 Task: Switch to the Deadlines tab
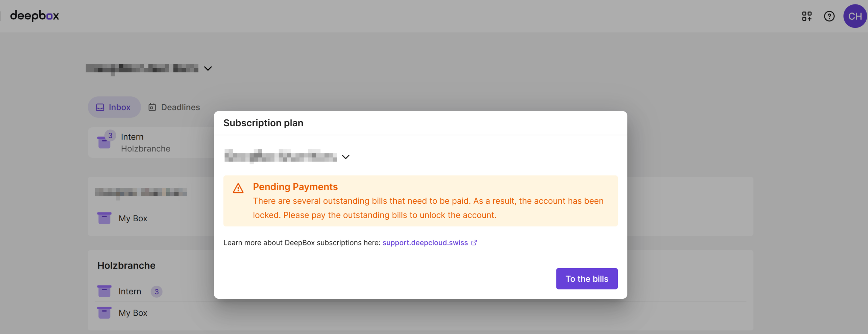(174, 107)
